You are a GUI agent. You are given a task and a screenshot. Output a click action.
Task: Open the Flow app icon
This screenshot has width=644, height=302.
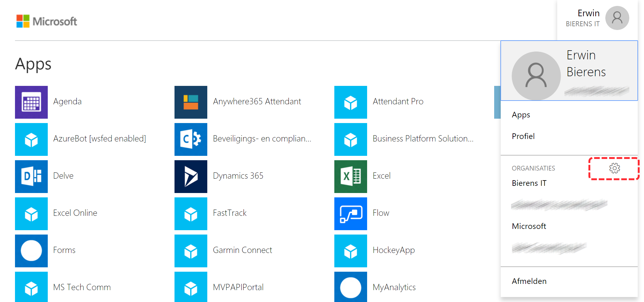coord(351,214)
